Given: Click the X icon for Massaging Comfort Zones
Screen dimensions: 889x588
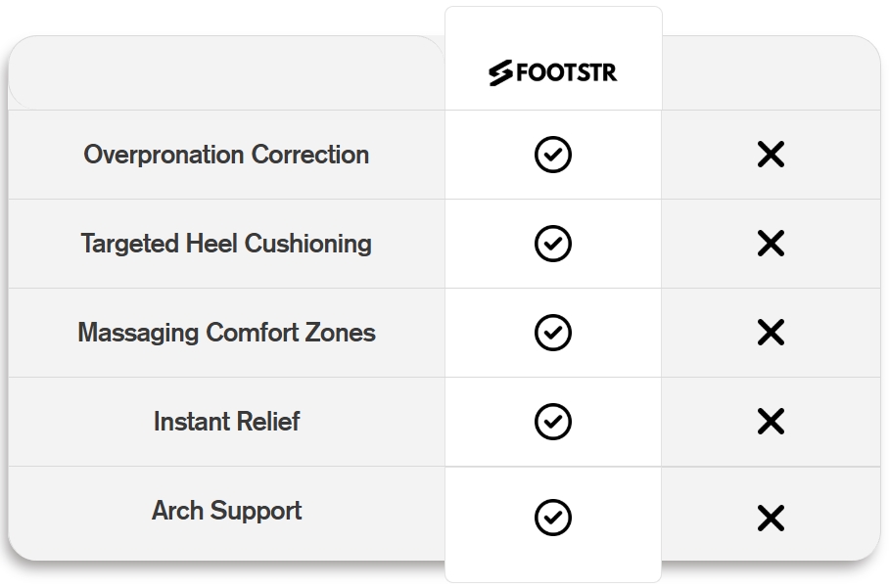Looking at the screenshot, I should [x=772, y=332].
